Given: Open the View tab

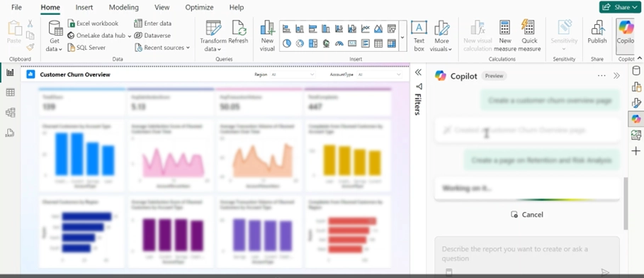Looking at the screenshot, I should coord(162,7).
